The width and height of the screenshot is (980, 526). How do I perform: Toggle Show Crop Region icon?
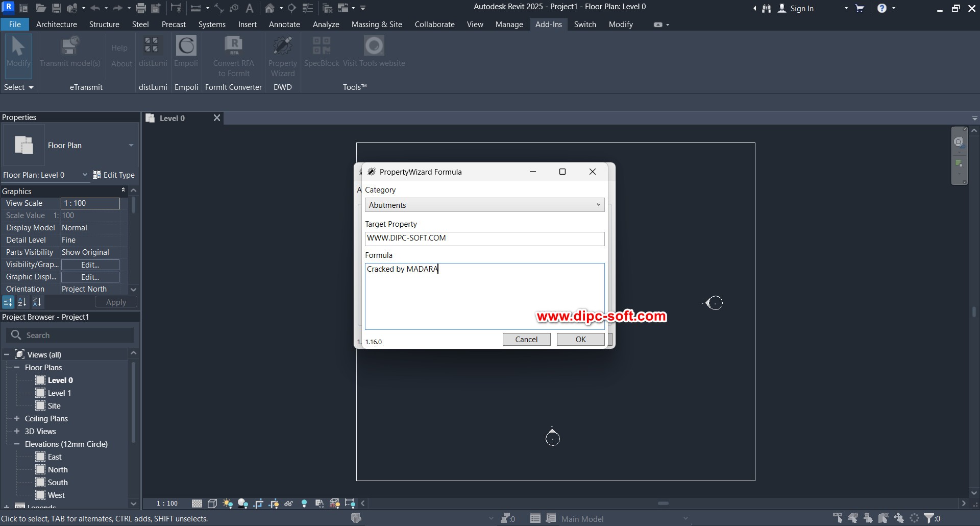274,504
